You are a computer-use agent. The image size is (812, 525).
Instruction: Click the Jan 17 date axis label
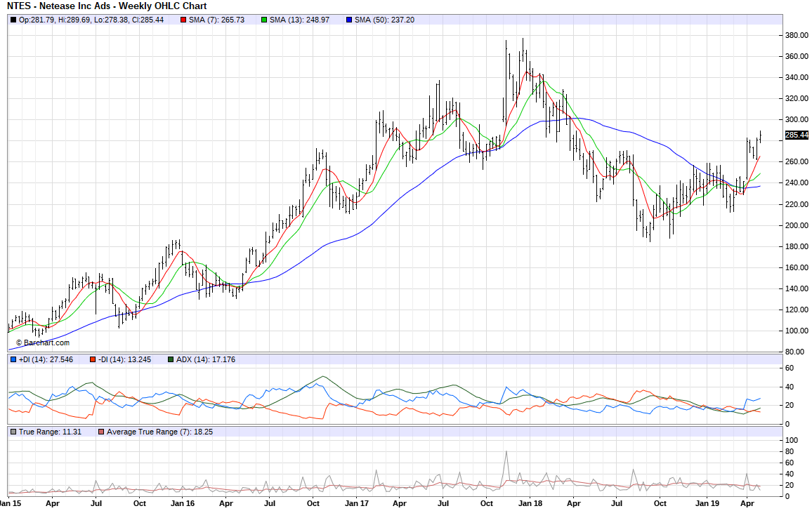(x=357, y=503)
